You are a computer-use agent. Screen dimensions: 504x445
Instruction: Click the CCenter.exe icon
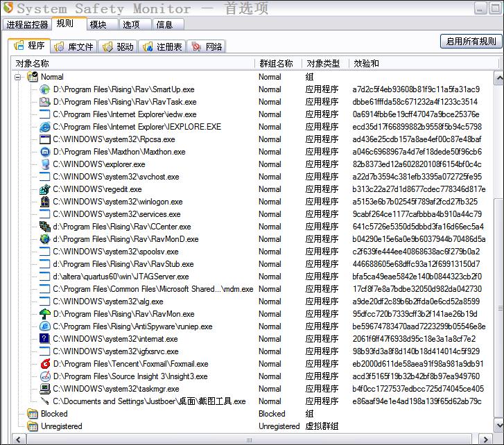44,227
